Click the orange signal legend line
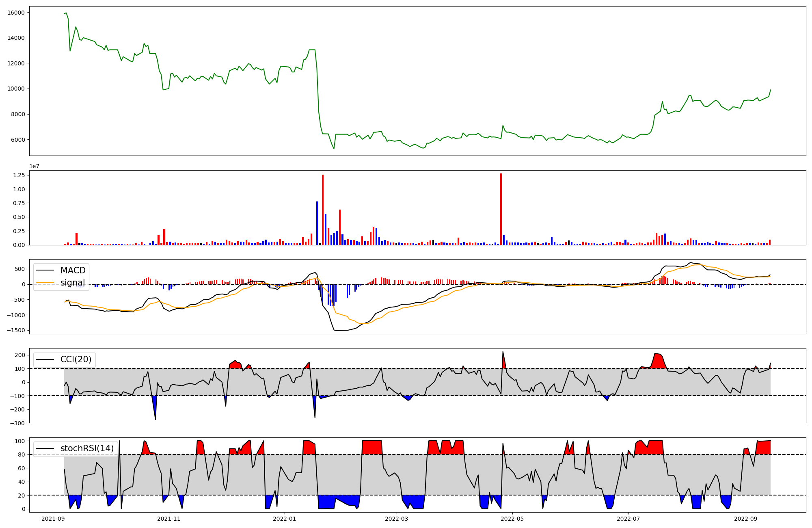The height and width of the screenshot is (528, 812). tap(45, 283)
